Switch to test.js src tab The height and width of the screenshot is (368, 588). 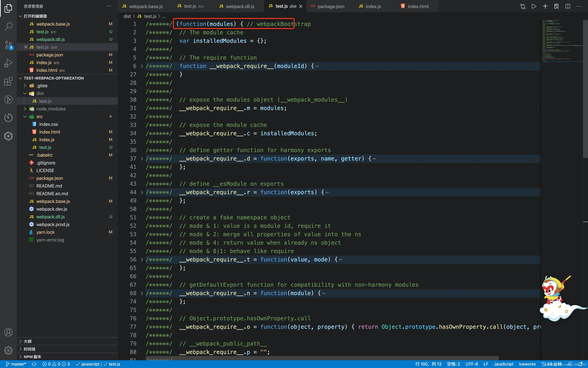(x=194, y=6)
